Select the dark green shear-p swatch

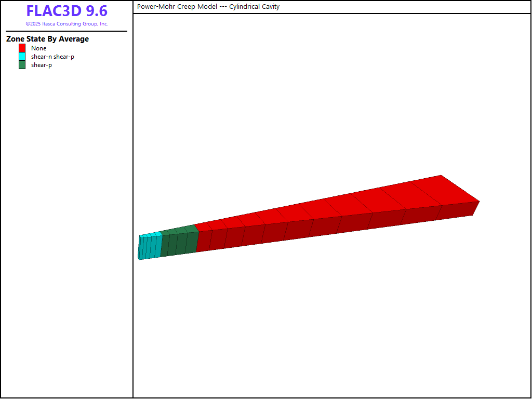tap(22, 65)
